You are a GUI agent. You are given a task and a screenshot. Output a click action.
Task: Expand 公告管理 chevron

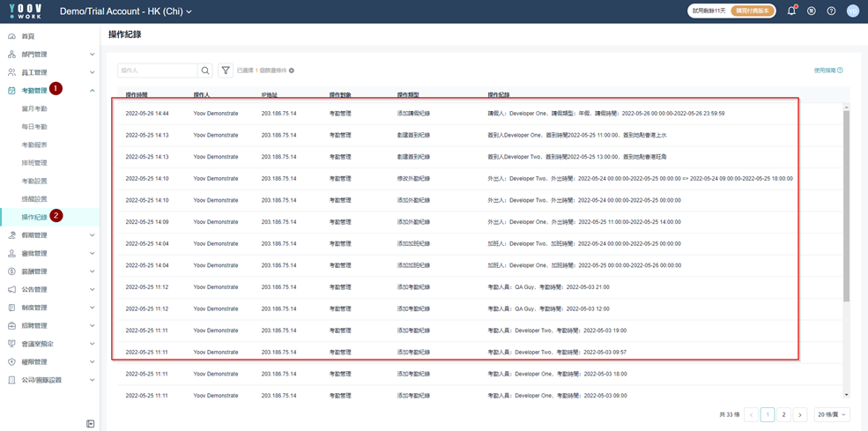coord(93,289)
